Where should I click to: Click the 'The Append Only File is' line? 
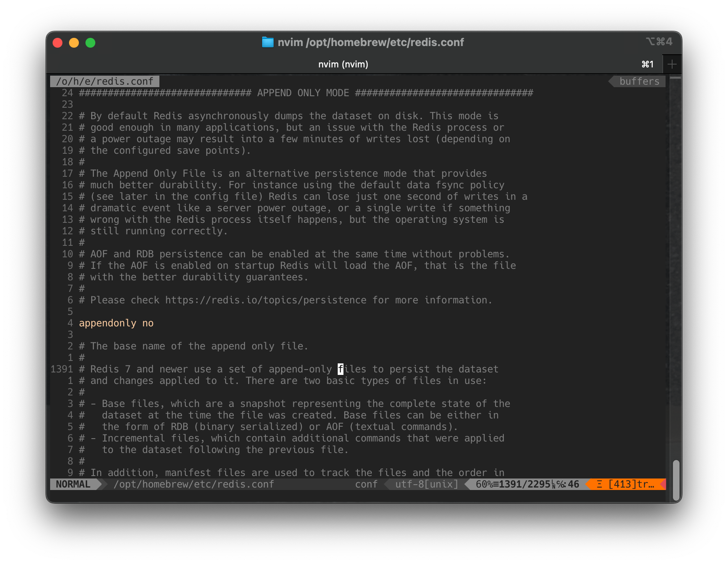283,173
